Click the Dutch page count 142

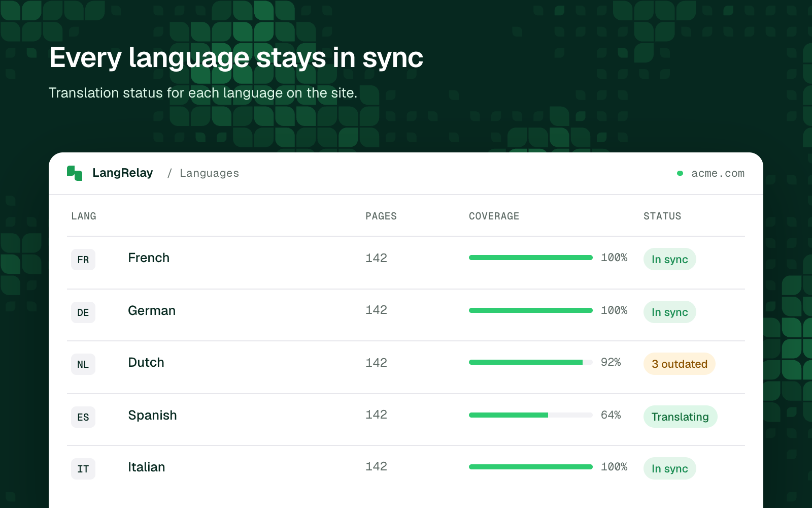pos(376,363)
